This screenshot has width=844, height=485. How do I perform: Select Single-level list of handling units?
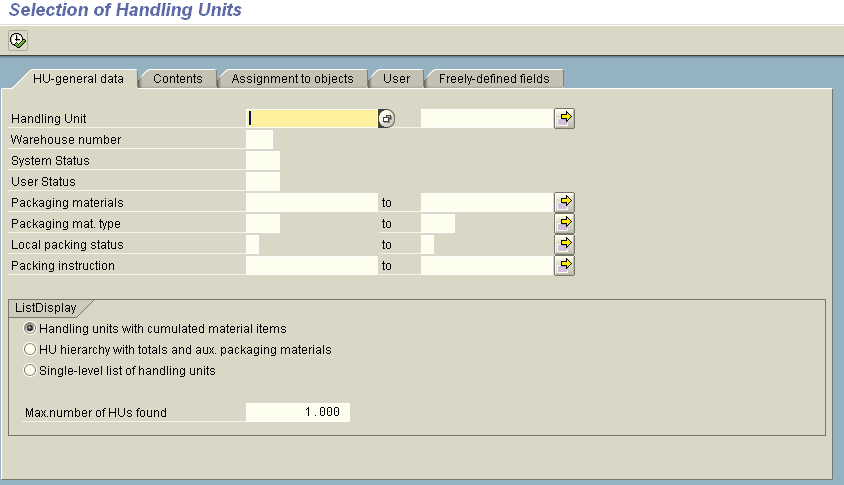pyautogui.click(x=30, y=371)
